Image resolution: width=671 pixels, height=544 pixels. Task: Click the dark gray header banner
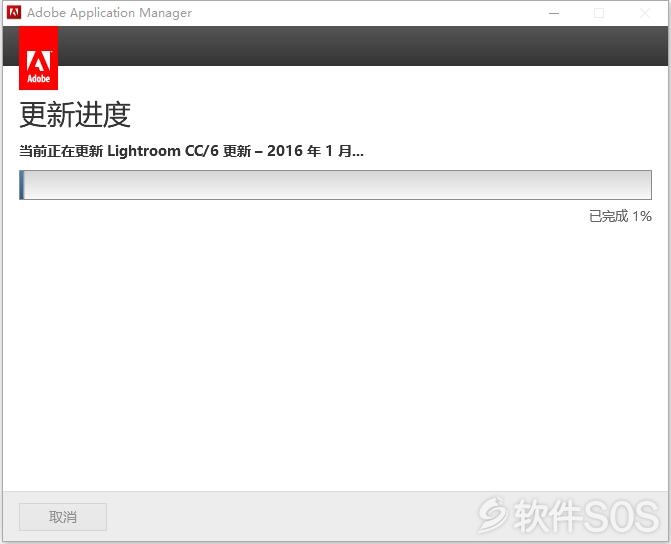[363, 46]
